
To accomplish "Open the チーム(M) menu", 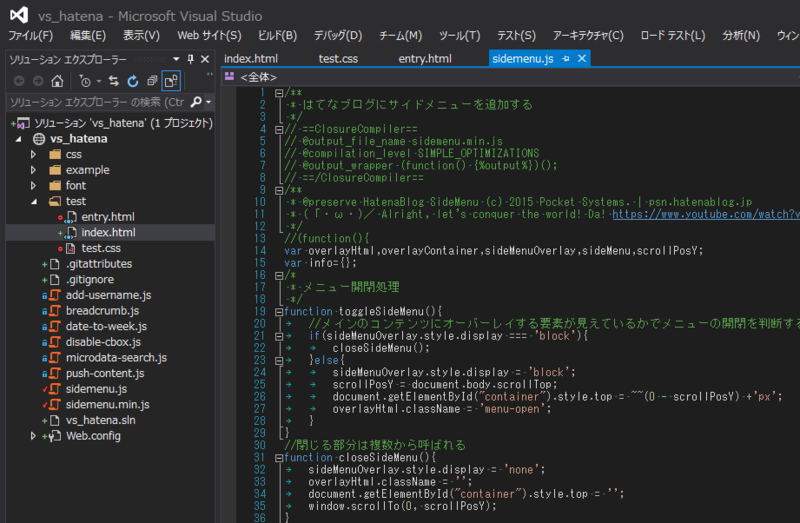I will (x=401, y=35).
